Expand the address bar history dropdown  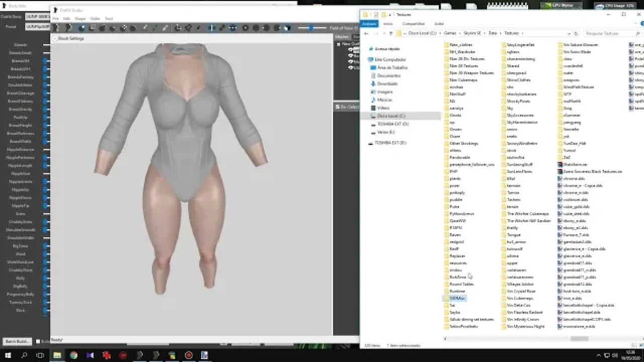pyautogui.click(x=569, y=33)
